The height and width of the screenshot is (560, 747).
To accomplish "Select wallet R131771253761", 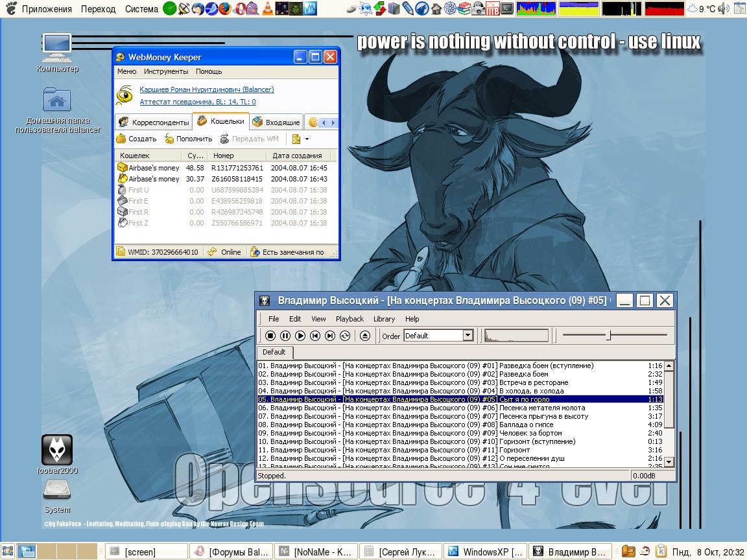I will tap(223, 168).
